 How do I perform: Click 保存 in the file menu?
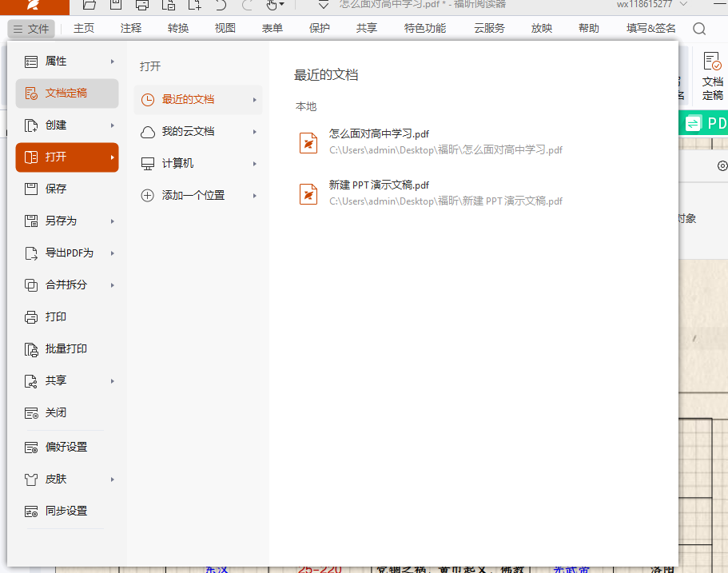56,189
